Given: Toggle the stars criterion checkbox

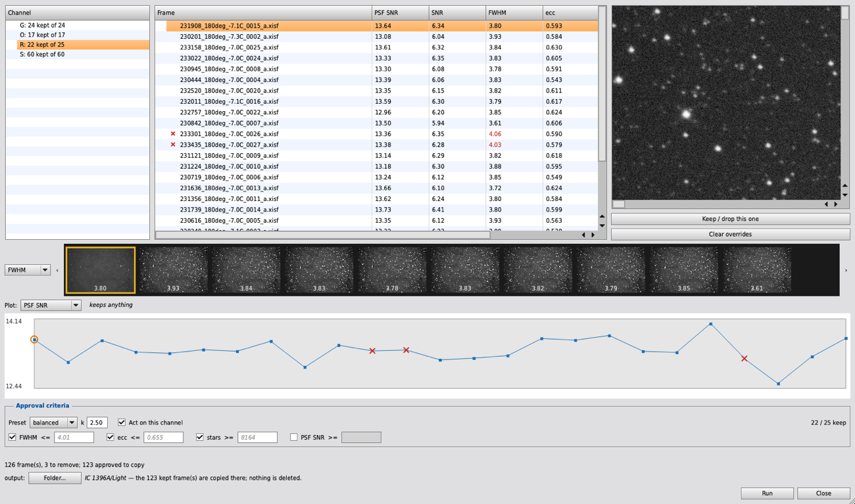Looking at the screenshot, I should [200, 438].
